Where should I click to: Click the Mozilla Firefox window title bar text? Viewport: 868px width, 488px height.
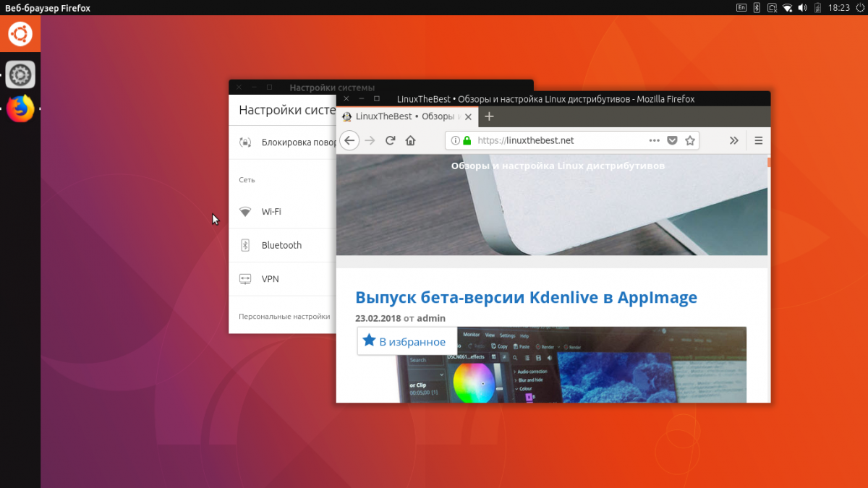546,99
